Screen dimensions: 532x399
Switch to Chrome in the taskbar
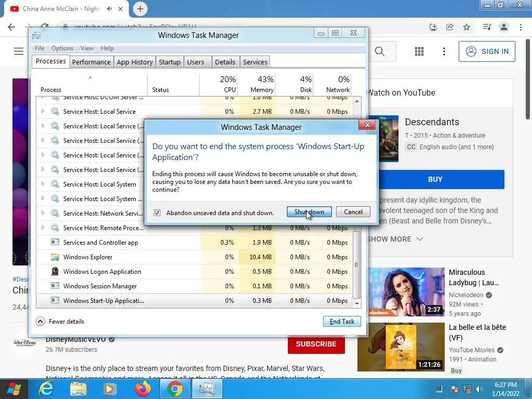175,389
